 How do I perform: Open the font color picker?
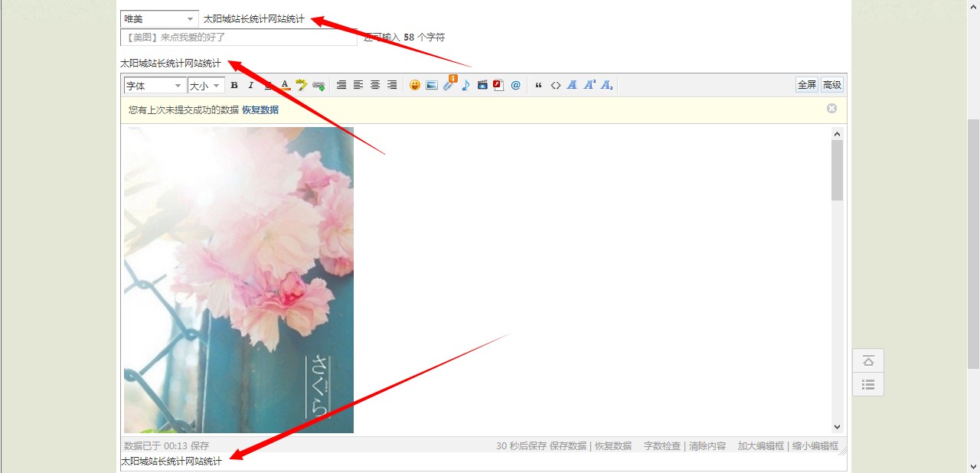(x=285, y=86)
